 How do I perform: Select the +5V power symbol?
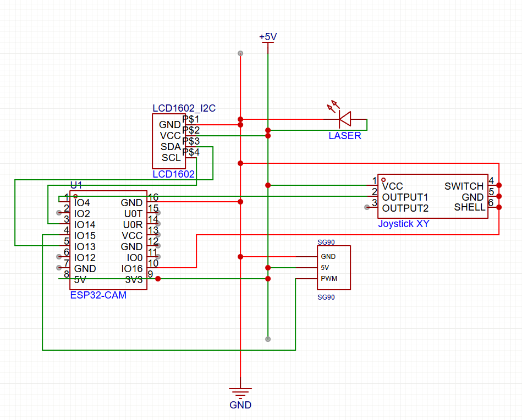268,37
